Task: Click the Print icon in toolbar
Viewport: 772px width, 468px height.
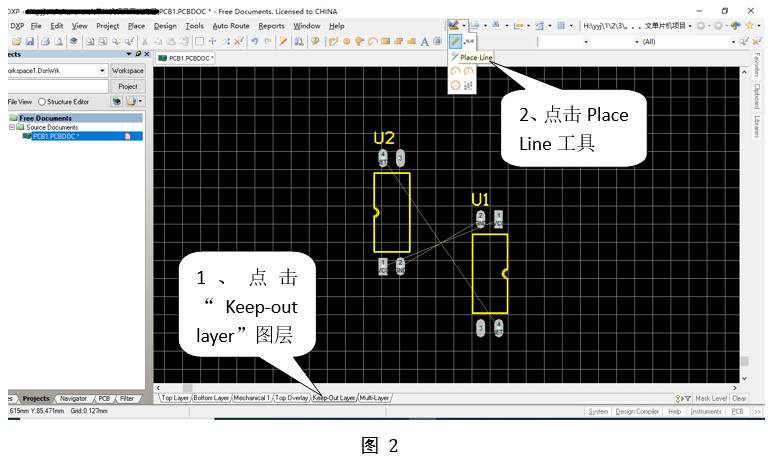Action: click(x=45, y=42)
